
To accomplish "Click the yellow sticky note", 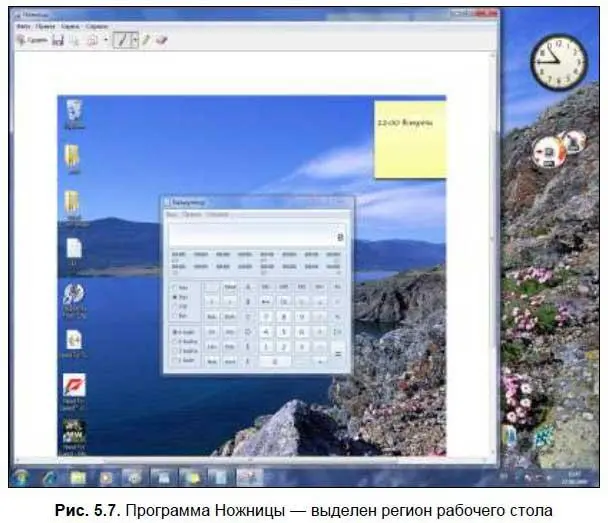I will coord(409,138).
